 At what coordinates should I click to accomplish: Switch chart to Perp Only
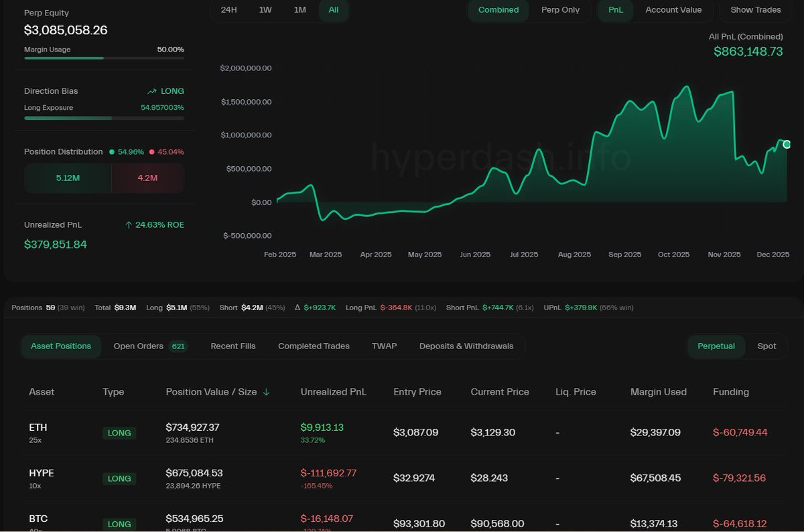[x=561, y=10]
